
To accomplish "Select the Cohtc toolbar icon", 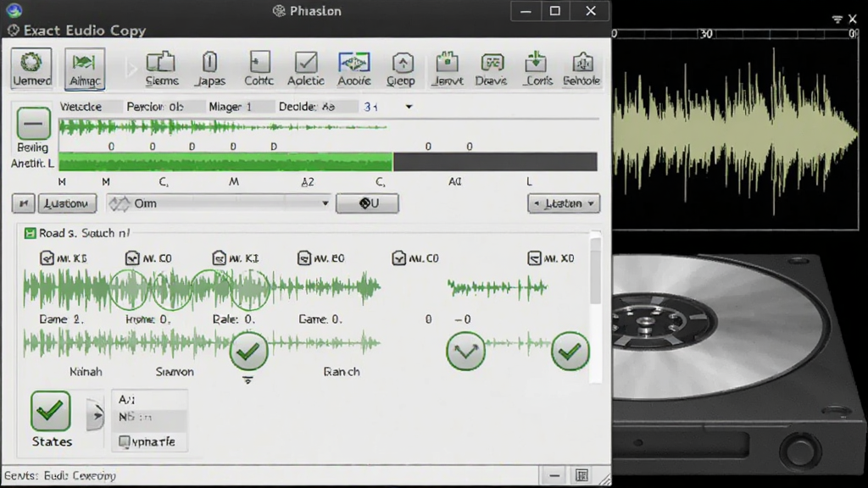I will pyautogui.click(x=259, y=69).
